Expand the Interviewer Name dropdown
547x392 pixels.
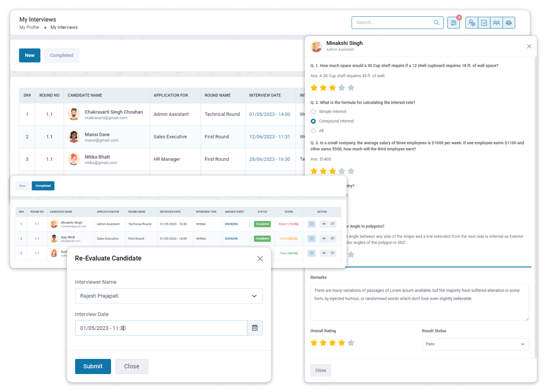(x=169, y=296)
